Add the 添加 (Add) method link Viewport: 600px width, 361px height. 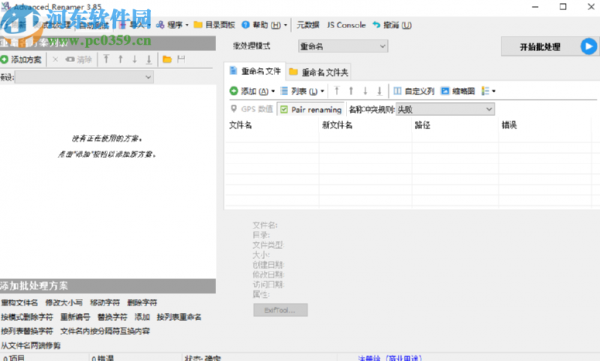(x=142, y=317)
